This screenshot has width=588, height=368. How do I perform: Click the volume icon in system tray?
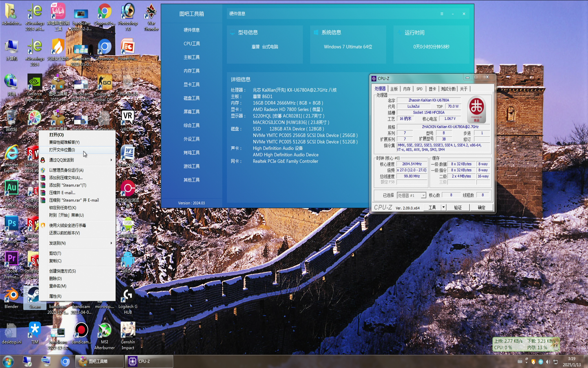(x=548, y=362)
